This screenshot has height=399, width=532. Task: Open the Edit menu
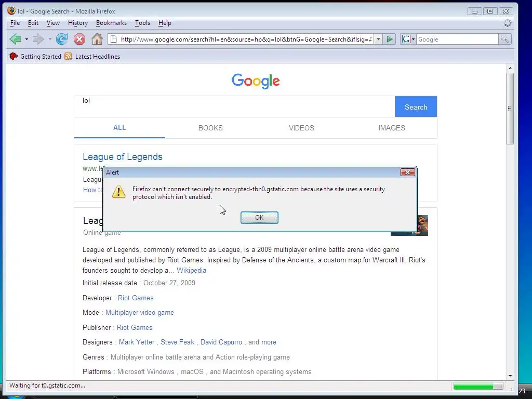[33, 23]
